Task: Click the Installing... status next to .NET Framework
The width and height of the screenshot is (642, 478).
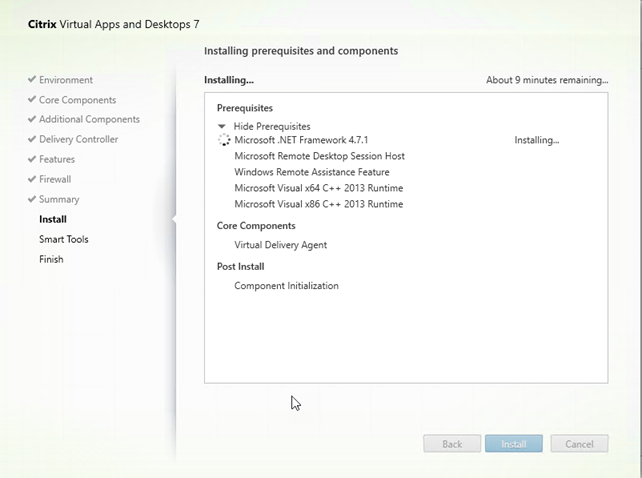Action: pos(537,140)
